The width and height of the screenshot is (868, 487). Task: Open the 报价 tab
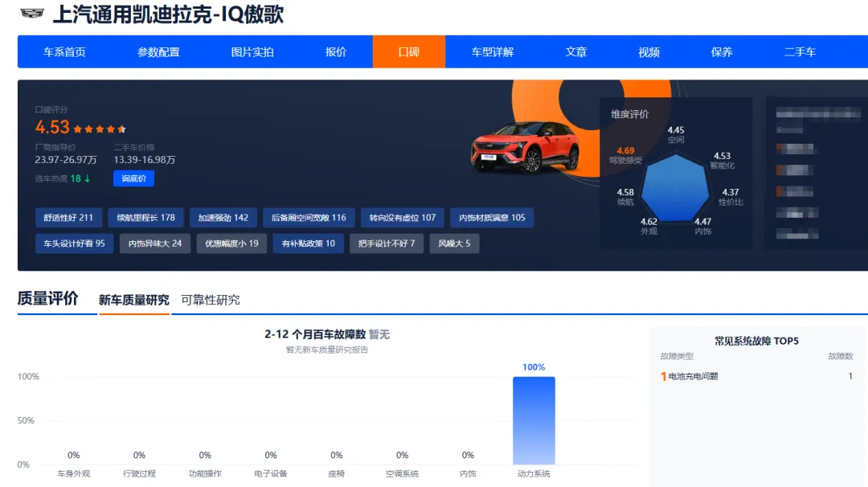(x=336, y=52)
